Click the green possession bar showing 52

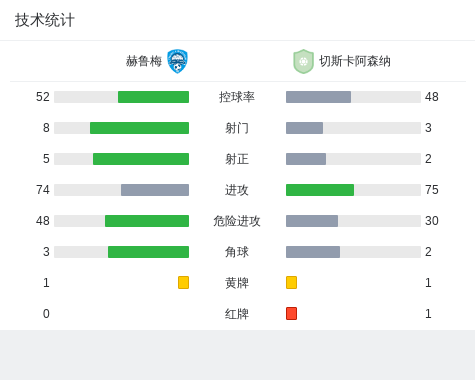tap(153, 97)
